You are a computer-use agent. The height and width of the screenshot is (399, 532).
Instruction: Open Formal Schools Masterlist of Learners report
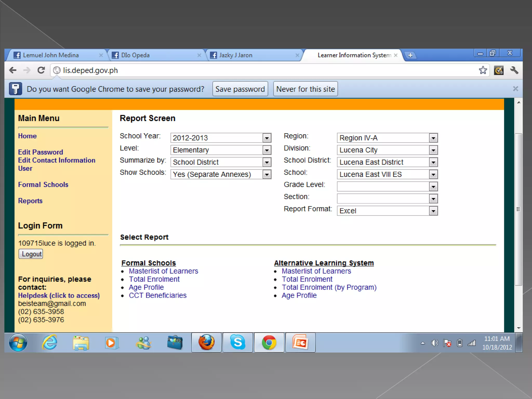tap(163, 271)
